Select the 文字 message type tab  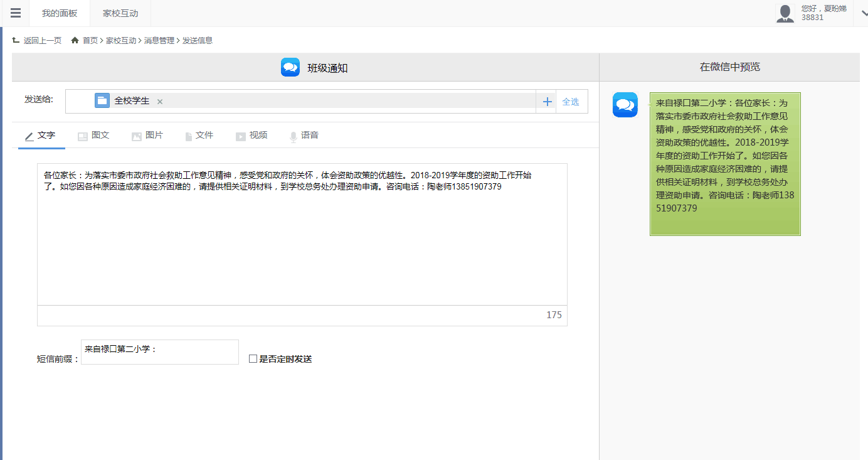(x=41, y=136)
